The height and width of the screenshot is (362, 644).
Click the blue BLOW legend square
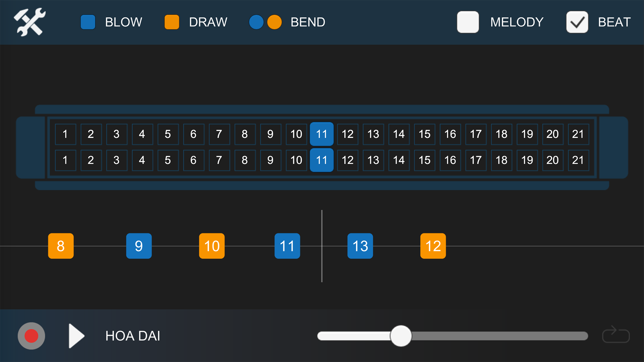88,22
